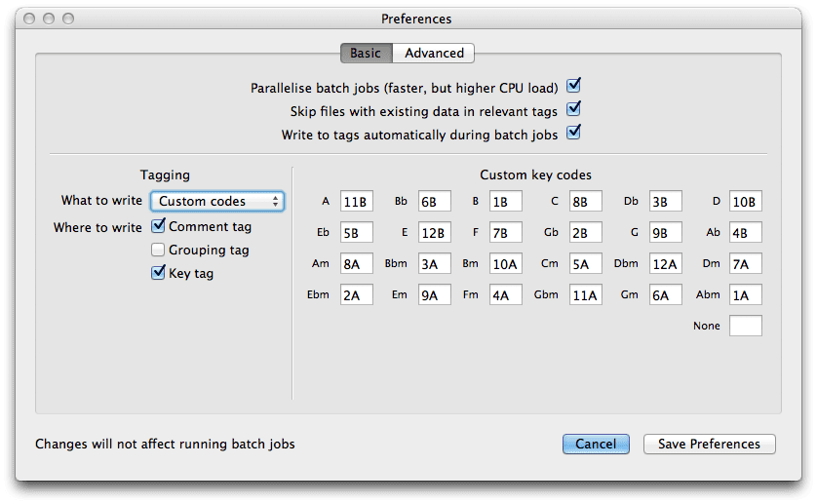Select the None key code field
Image resolution: width=817 pixels, height=504 pixels.
coord(745,326)
